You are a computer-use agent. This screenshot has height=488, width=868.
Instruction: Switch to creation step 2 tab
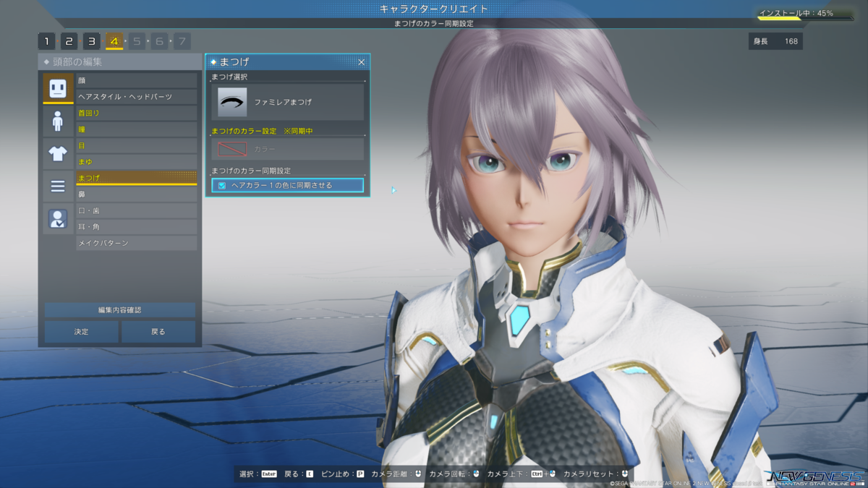tap(69, 41)
